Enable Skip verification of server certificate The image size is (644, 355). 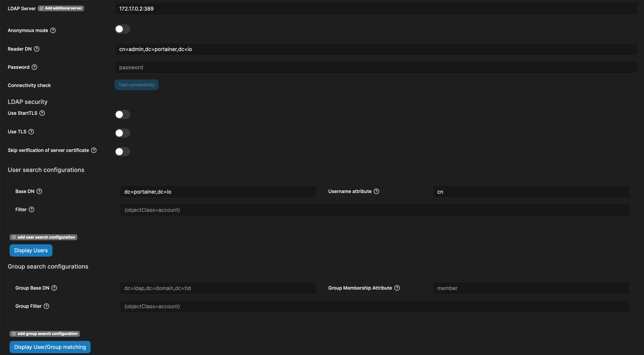pyautogui.click(x=122, y=152)
